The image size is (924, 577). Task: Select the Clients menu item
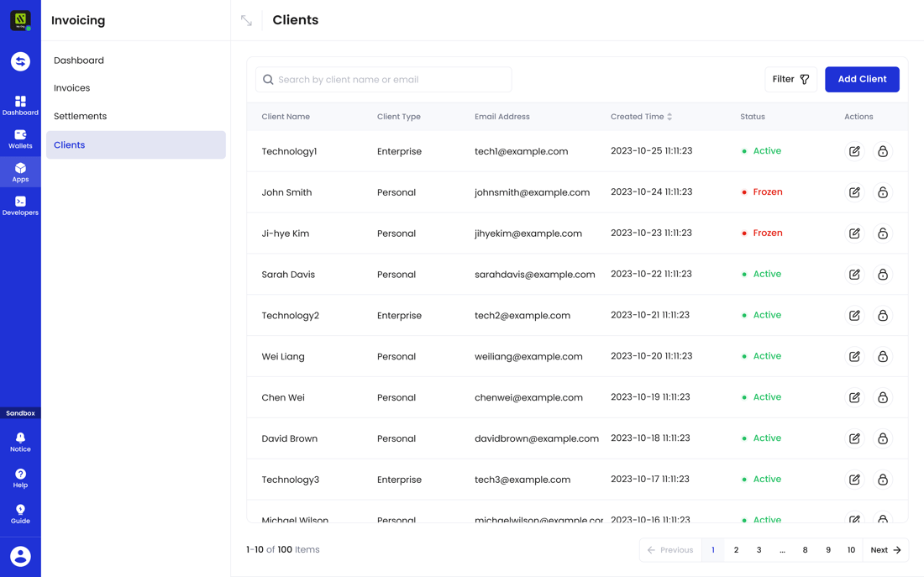point(135,145)
